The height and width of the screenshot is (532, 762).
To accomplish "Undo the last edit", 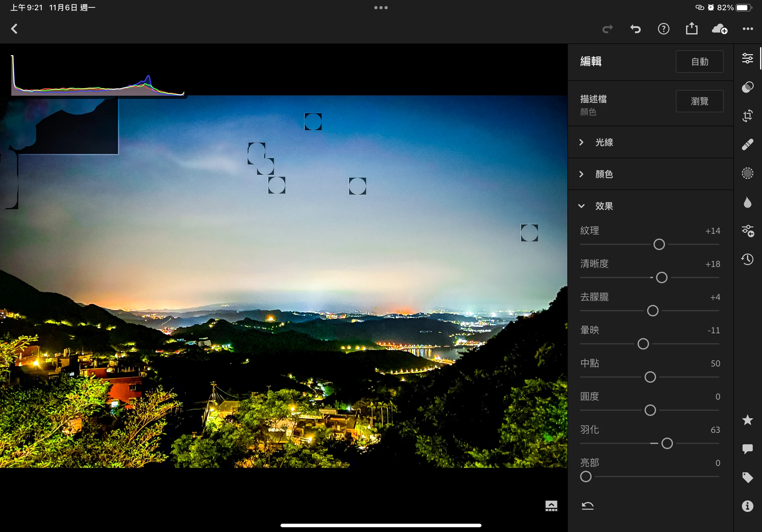I will [x=635, y=29].
